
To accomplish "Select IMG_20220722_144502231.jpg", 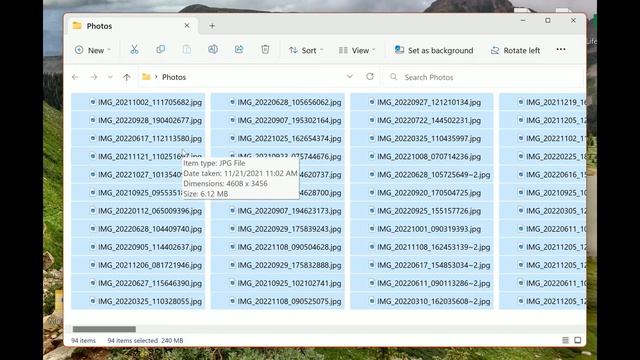I will point(422,120).
